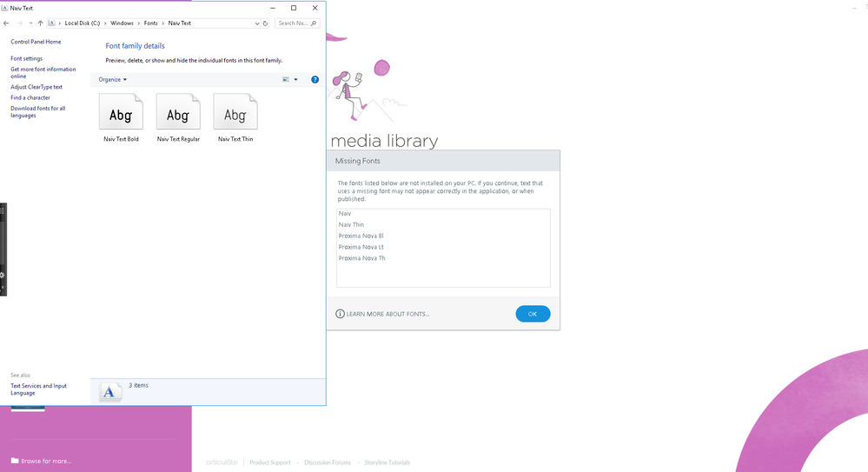
Task: Open Storyline Tutorials link in footer
Action: click(x=387, y=462)
